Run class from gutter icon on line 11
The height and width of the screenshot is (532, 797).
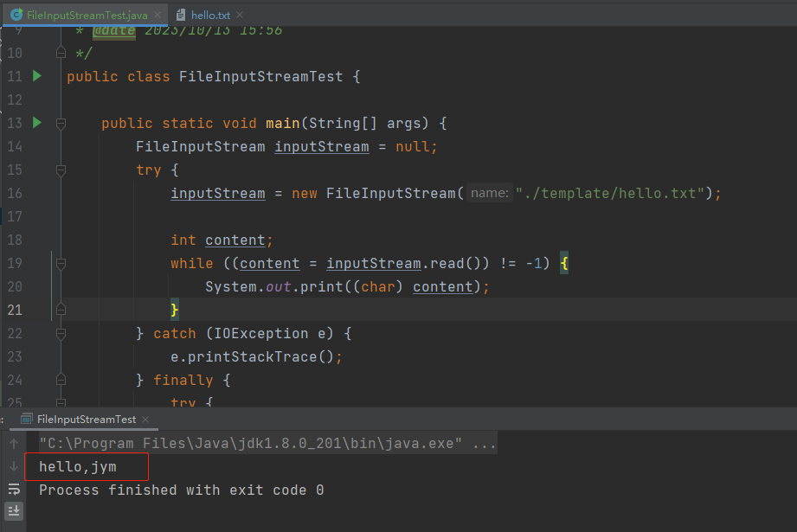(37, 76)
